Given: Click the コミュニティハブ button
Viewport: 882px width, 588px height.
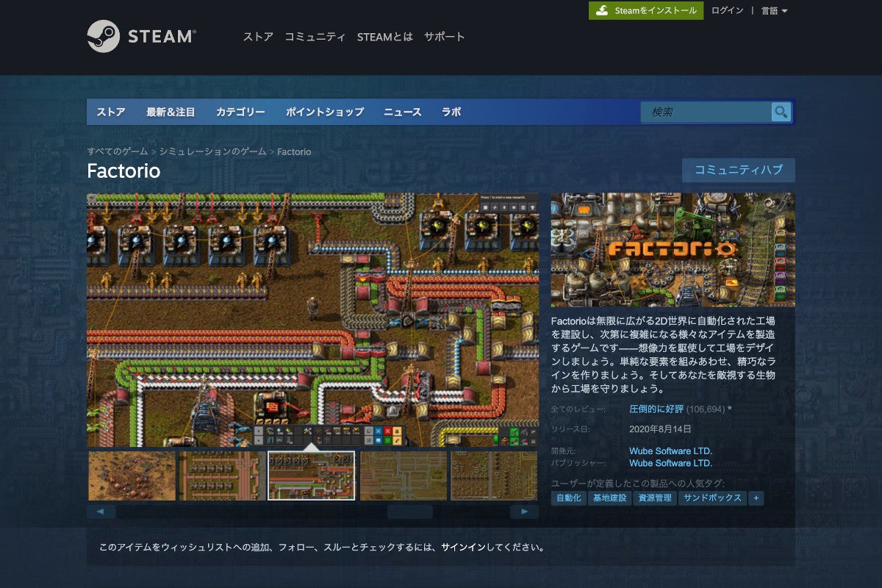Looking at the screenshot, I should (739, 170).
